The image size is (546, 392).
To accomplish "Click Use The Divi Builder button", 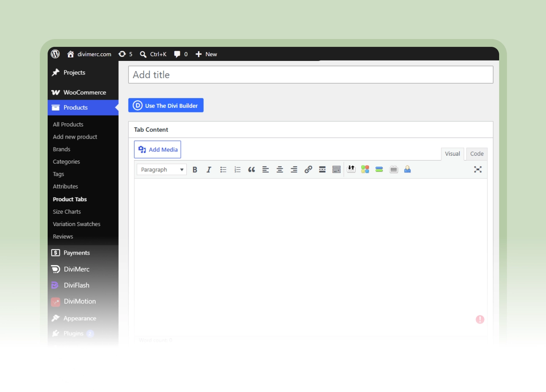I will pyautogui.click(x=166, y=105).
